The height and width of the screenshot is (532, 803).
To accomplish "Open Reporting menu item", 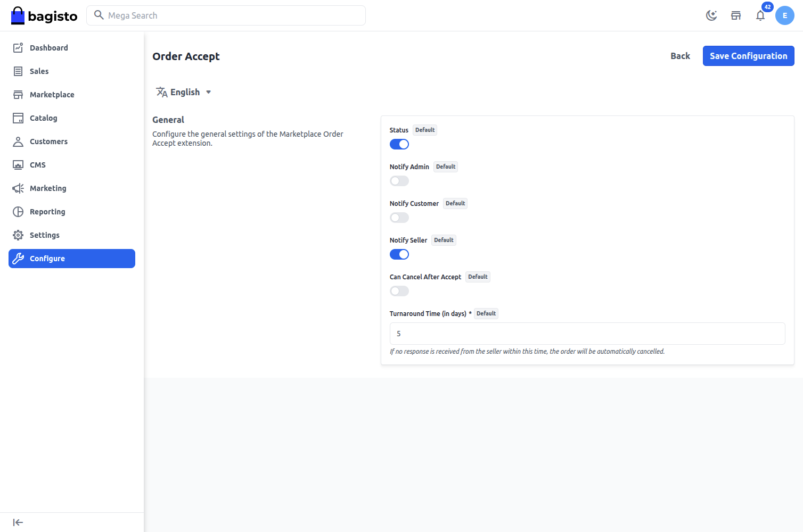I will (x=72, y=212).
